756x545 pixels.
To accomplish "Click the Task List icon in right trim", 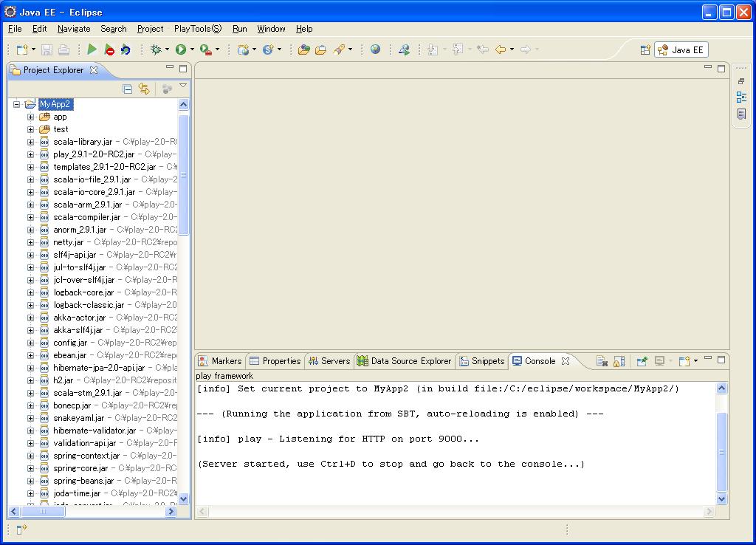I will coord(741,114).
